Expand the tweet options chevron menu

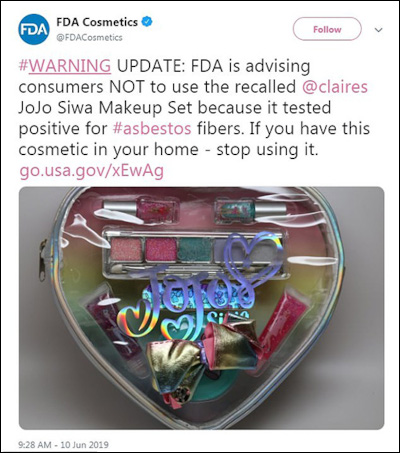tap(378, 30)
